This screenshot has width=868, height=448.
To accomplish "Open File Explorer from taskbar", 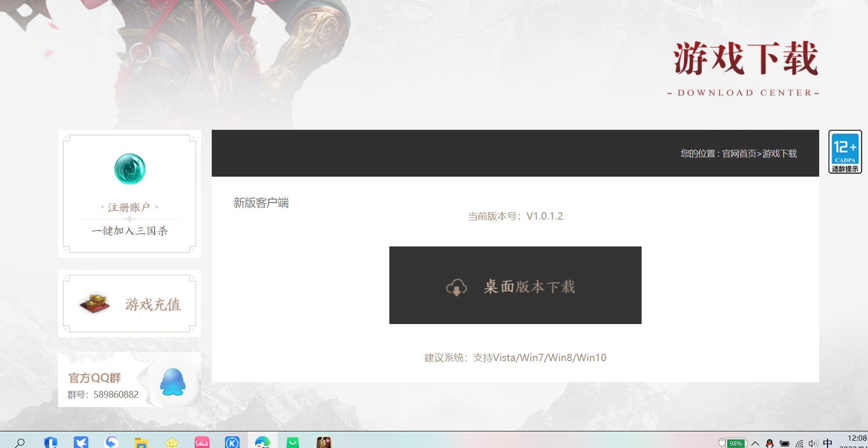I will pyautogui.click(x=141, y=443).
